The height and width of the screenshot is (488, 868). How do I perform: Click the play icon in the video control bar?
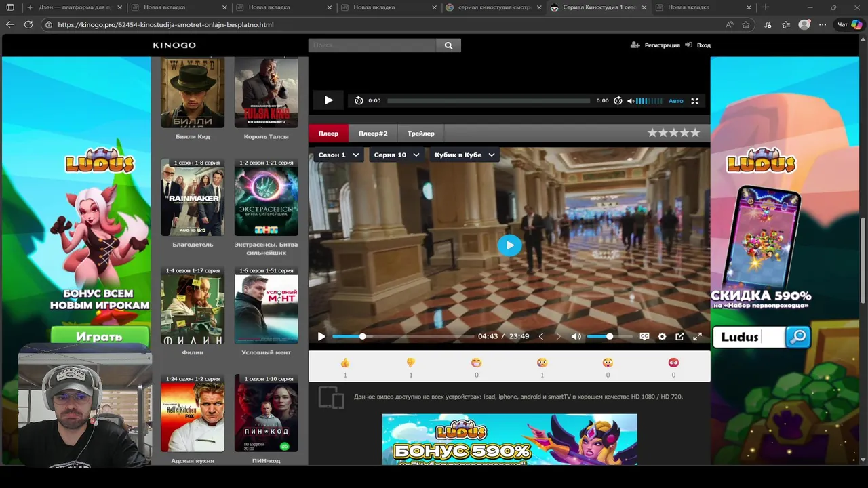tap(321, 336)
